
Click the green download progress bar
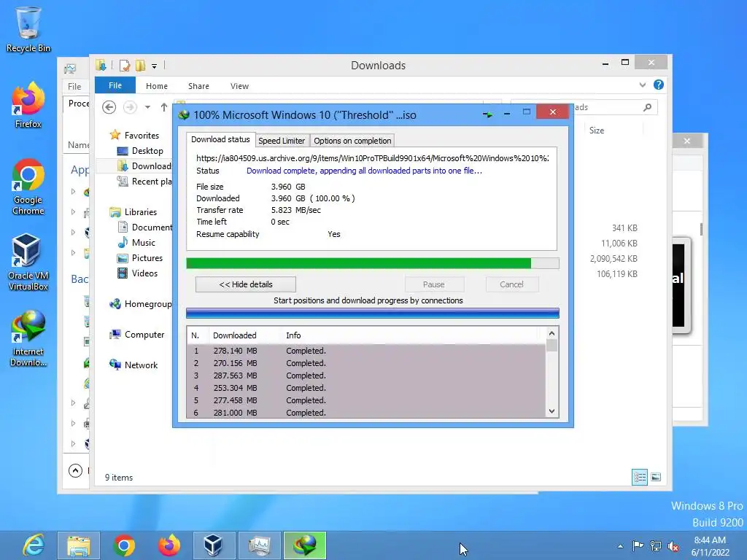373,263
